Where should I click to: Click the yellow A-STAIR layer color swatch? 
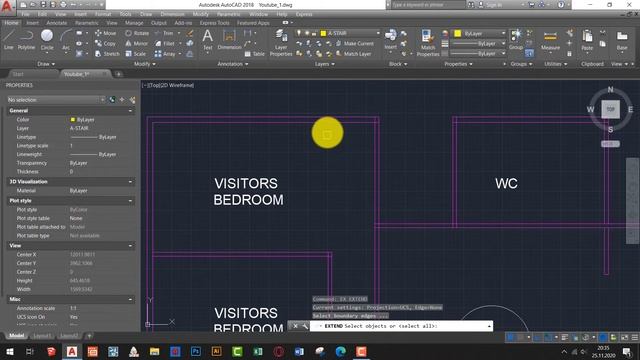[323, 33]
